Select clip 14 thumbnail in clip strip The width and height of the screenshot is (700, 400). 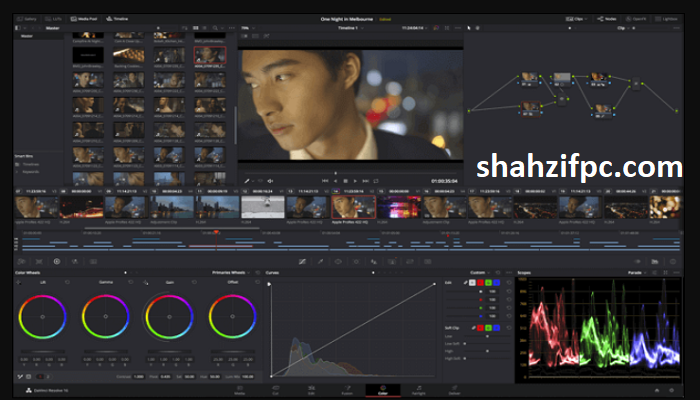[353, 207]
